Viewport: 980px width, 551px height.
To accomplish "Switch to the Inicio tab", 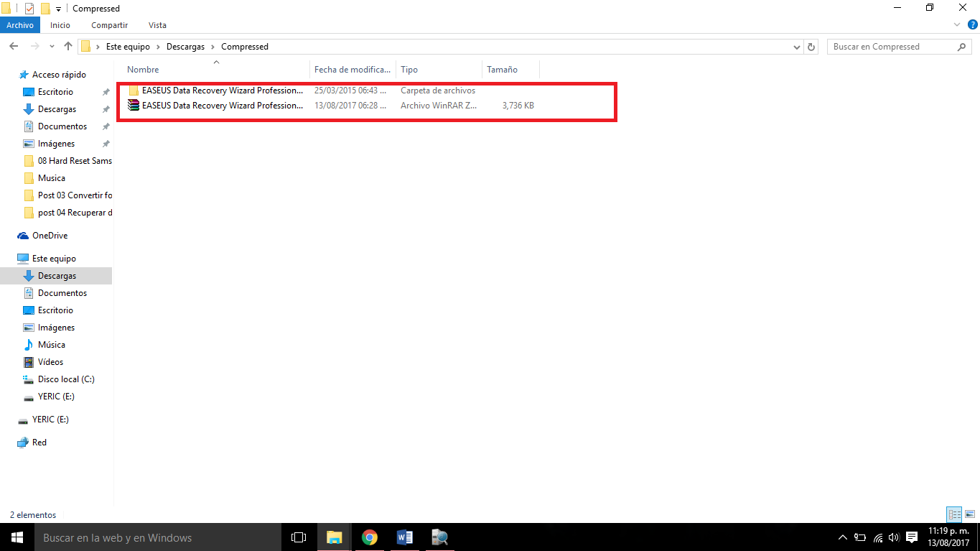I will click(x=60, y=25).
